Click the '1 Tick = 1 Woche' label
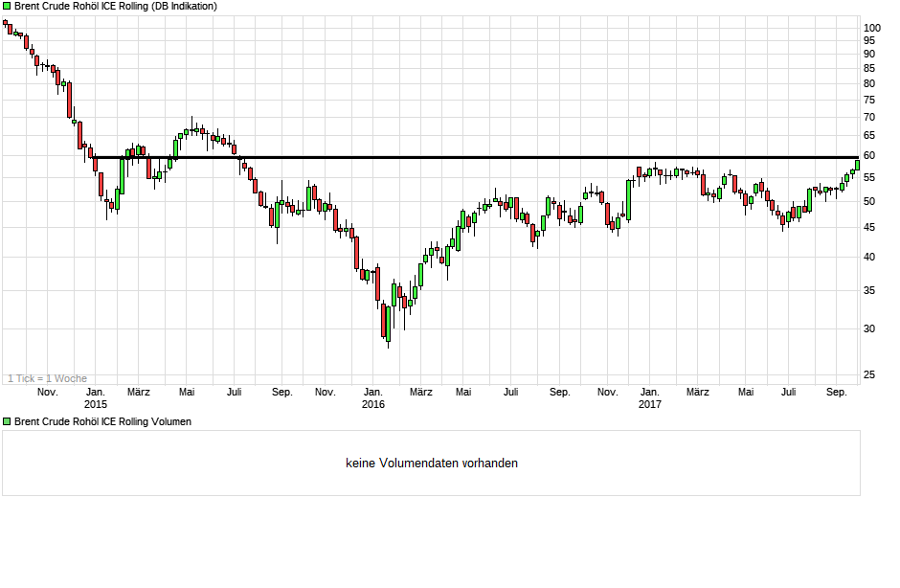 tap(47, 378)
